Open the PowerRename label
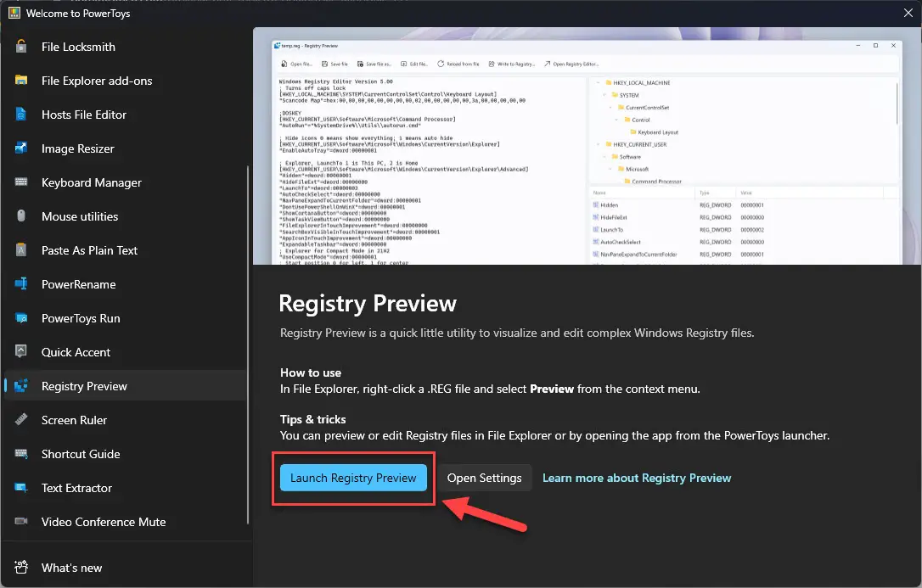 coord(79,284)
